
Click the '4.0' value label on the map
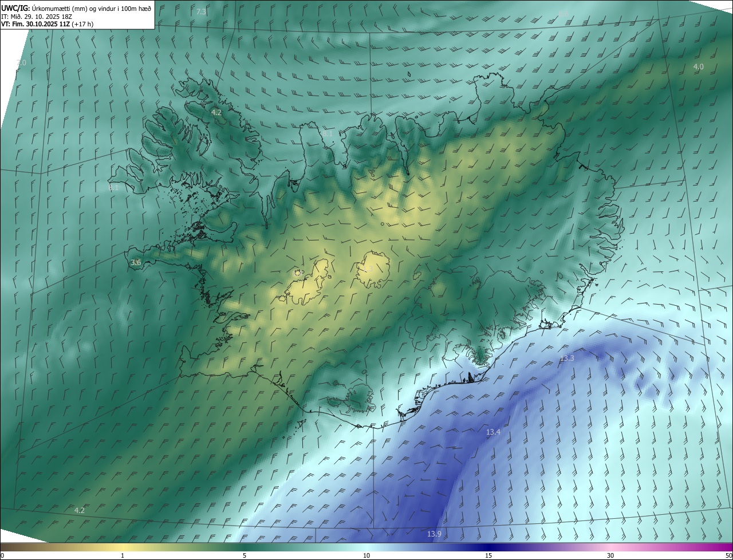(699, 66)
